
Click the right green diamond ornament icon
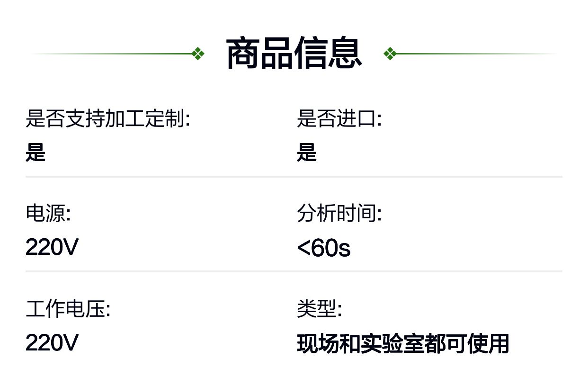[390, 54]
